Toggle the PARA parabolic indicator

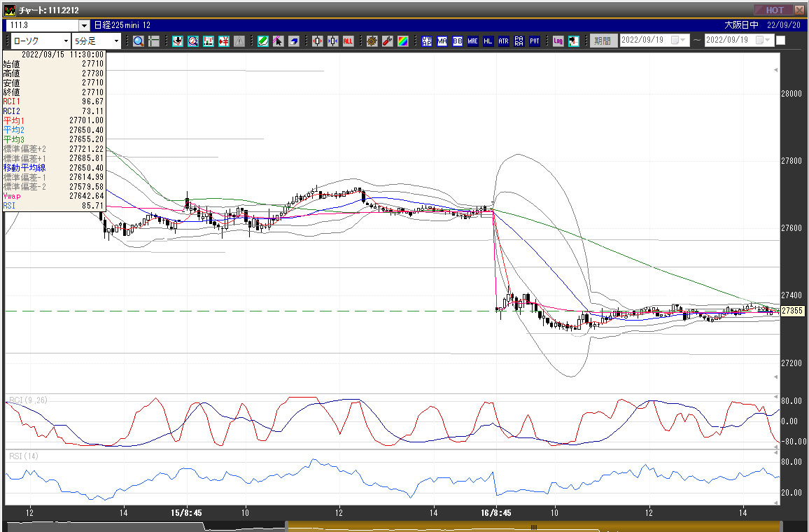coord(519,41)
